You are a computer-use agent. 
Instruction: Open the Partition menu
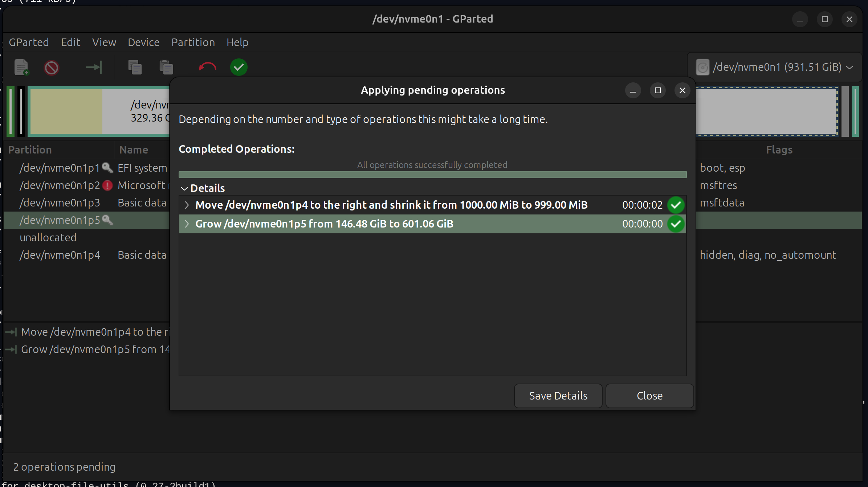pyautogui.click(x=193, y=42)
